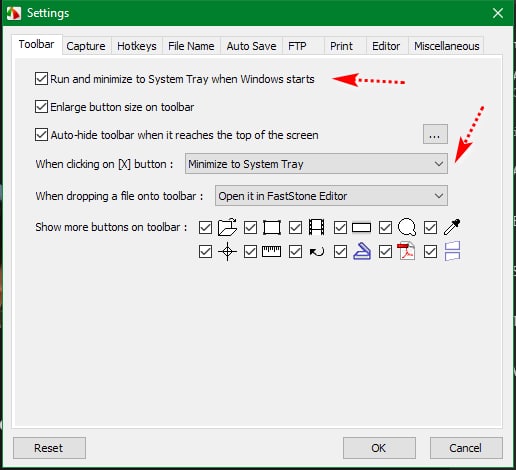This screenshot has height=470, width=516.
Task: Open the Editor tab
Action: click(x=386, y=46)
